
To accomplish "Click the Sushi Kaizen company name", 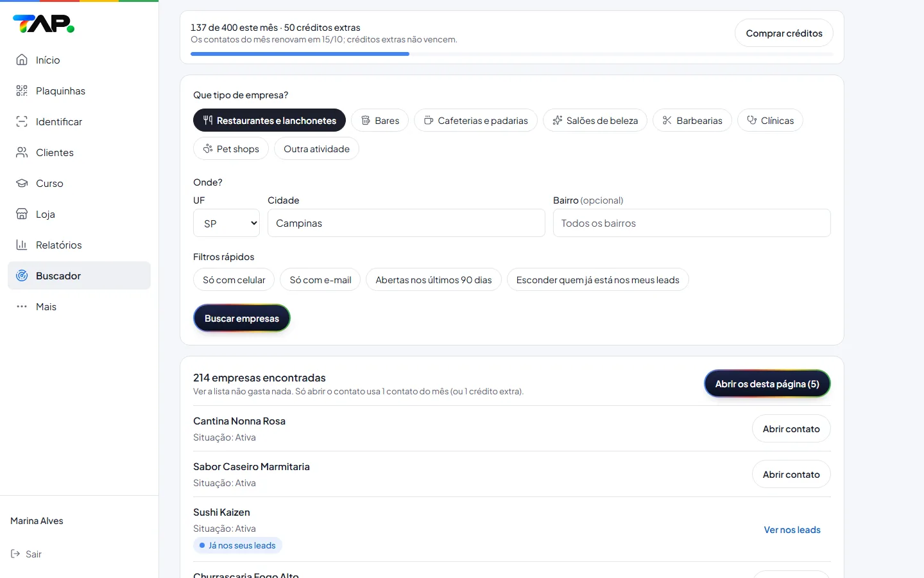I will point(221,512).
